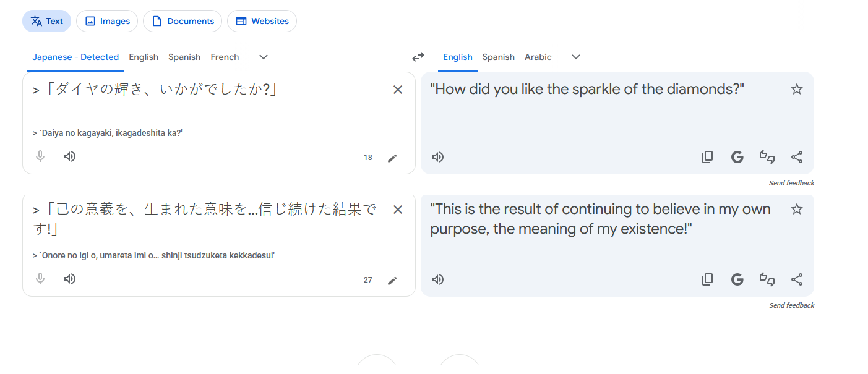This screenshot has width=868, height=374.
Task: Play audio of second Japanese source text
Action: point(70,279)
